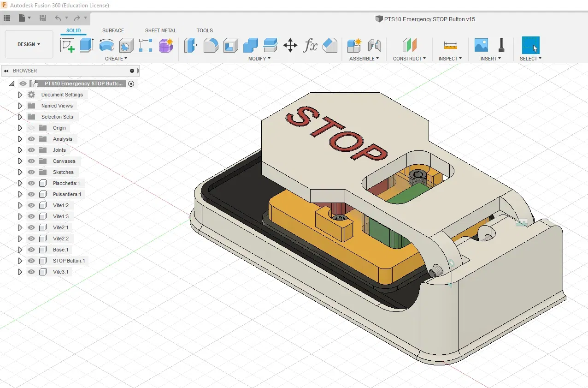Select the Hole tool
Image resolution: width=588 pixels, height=388 pixels.
pos(126,45)
